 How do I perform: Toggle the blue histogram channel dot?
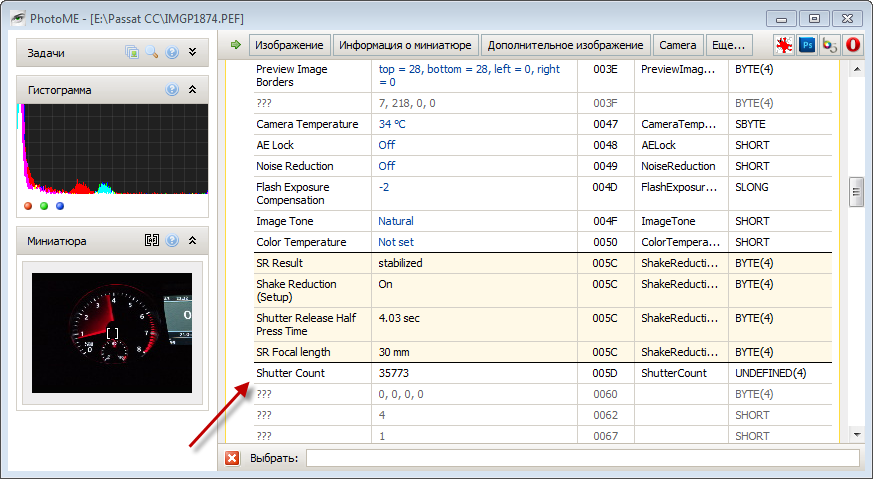(x=60, y=206)
